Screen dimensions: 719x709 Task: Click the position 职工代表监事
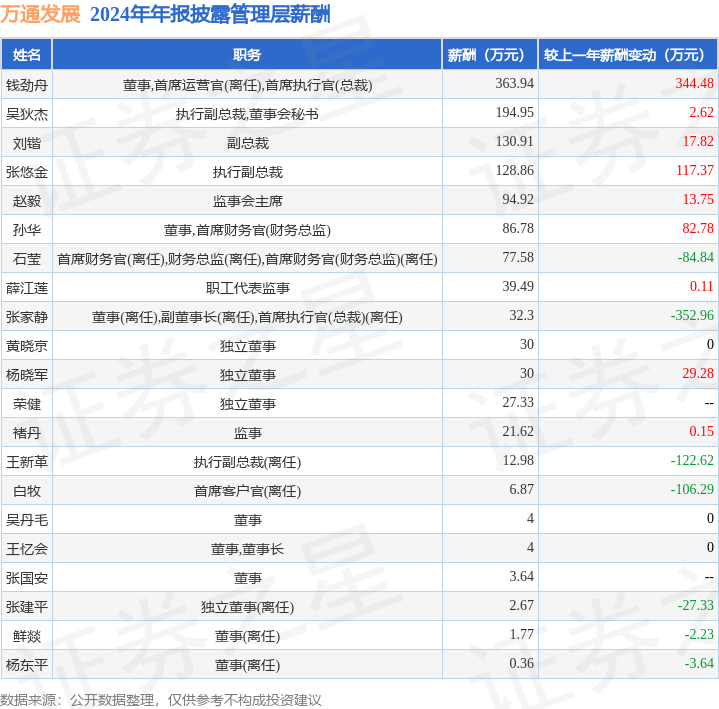[248, 288]
